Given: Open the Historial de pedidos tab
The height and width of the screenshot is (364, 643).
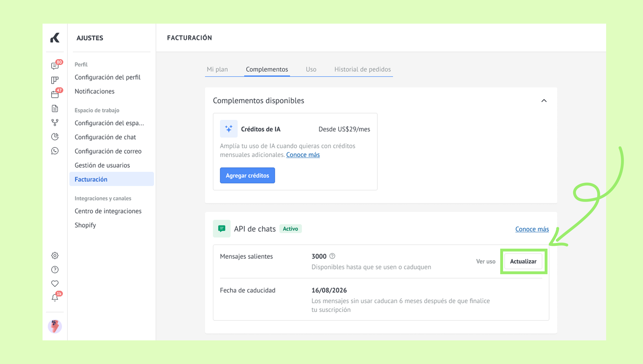Looking at the screenshot, I should pyautogui.click(x=362, y=69).
